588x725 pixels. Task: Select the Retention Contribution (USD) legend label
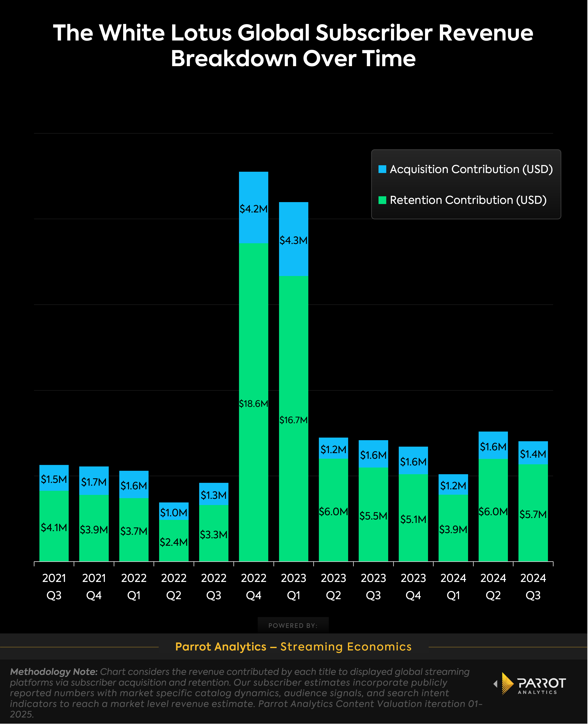[x=468, y=200]
